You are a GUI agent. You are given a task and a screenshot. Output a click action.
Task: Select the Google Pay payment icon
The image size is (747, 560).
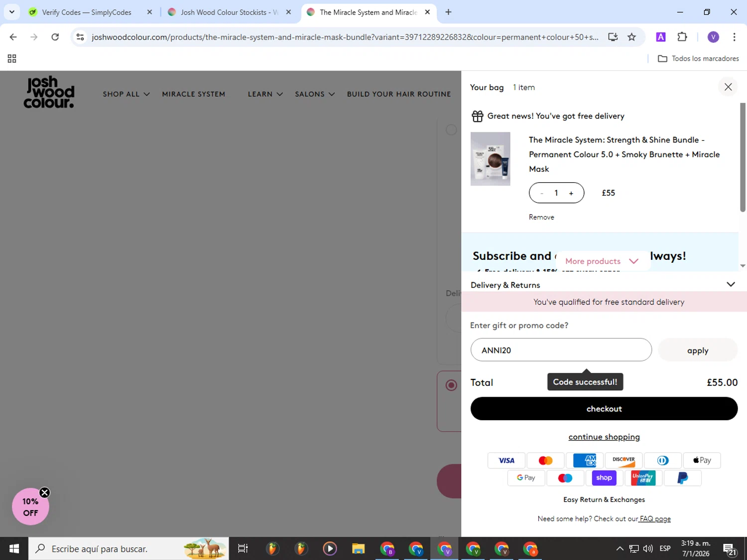(x=526, y=478)
